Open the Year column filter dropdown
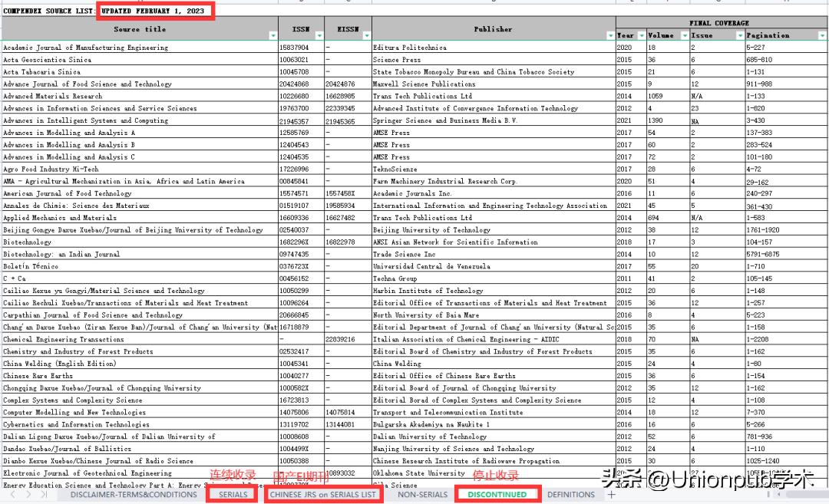829x504 pixels. [641, 35]
